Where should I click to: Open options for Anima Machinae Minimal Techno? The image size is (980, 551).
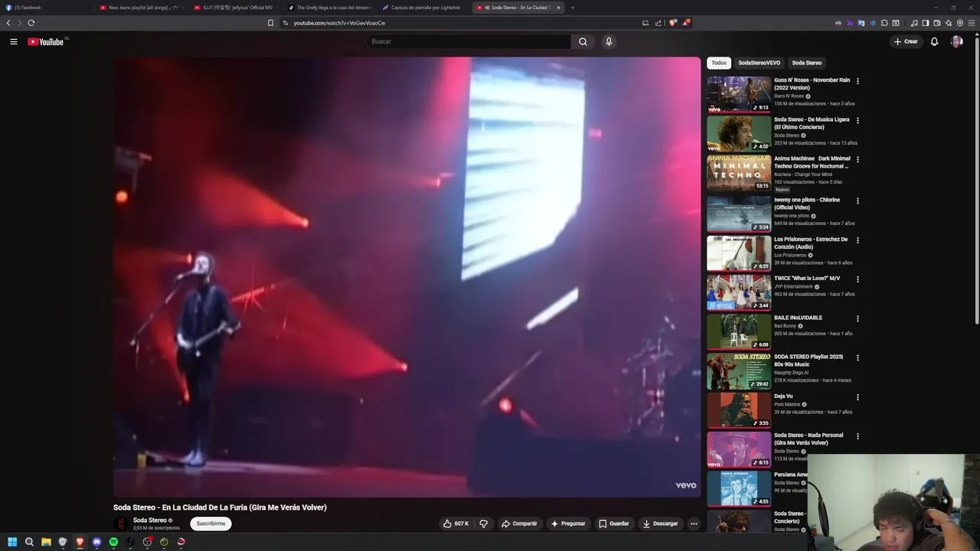click(x=857, y=160)
